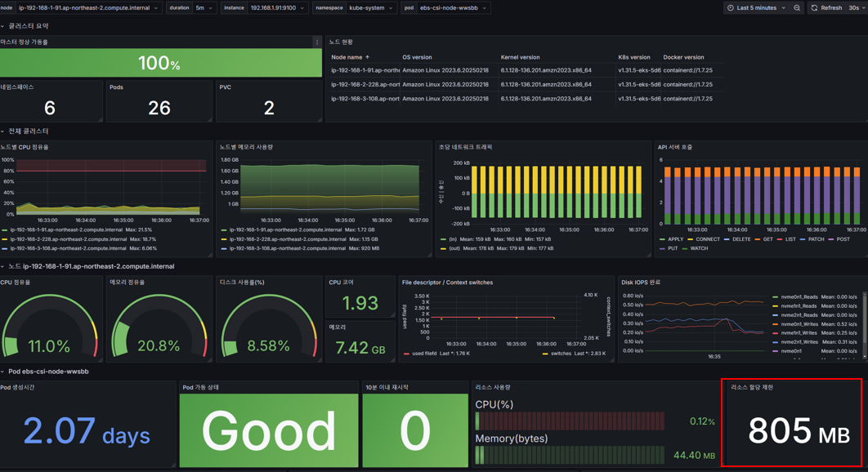868x472 pixels.
Task: Open API 서버 호출 panel title menu
Action: (x=675, y=147)
